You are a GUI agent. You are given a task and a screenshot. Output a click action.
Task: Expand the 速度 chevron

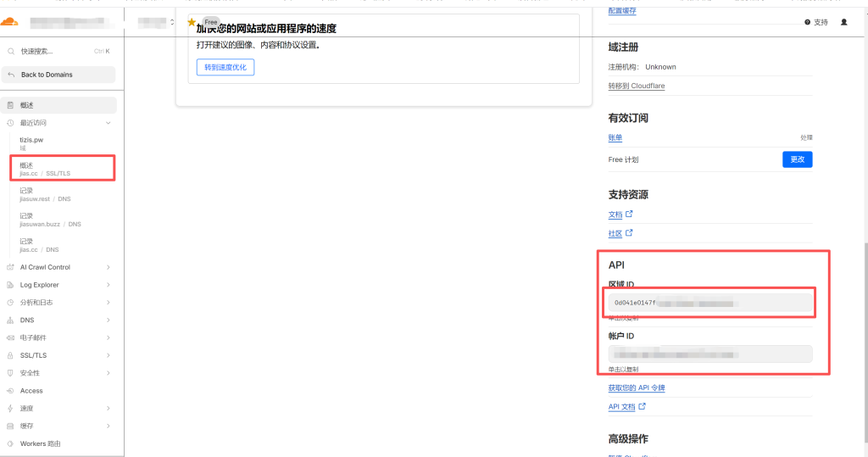tap(108, 409)
